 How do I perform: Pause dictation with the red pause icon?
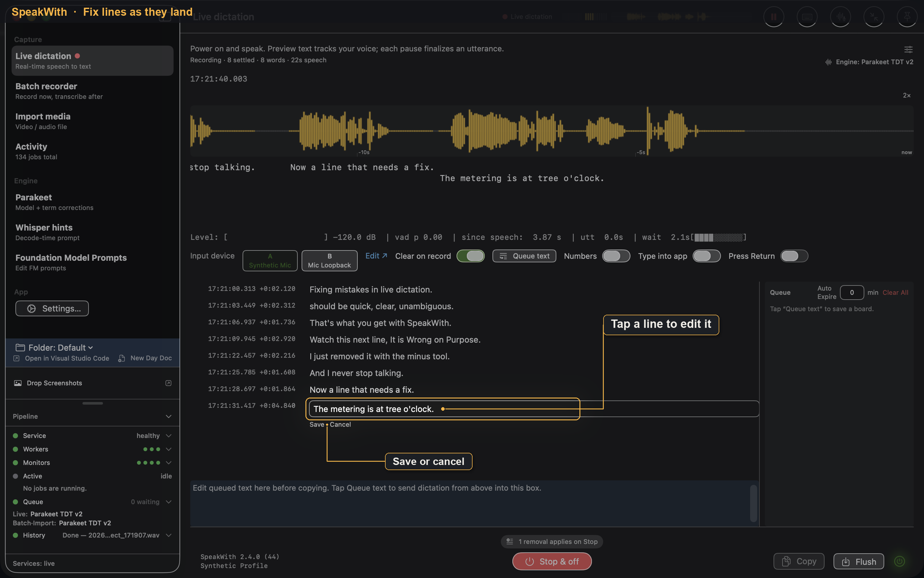pos(774,17)
